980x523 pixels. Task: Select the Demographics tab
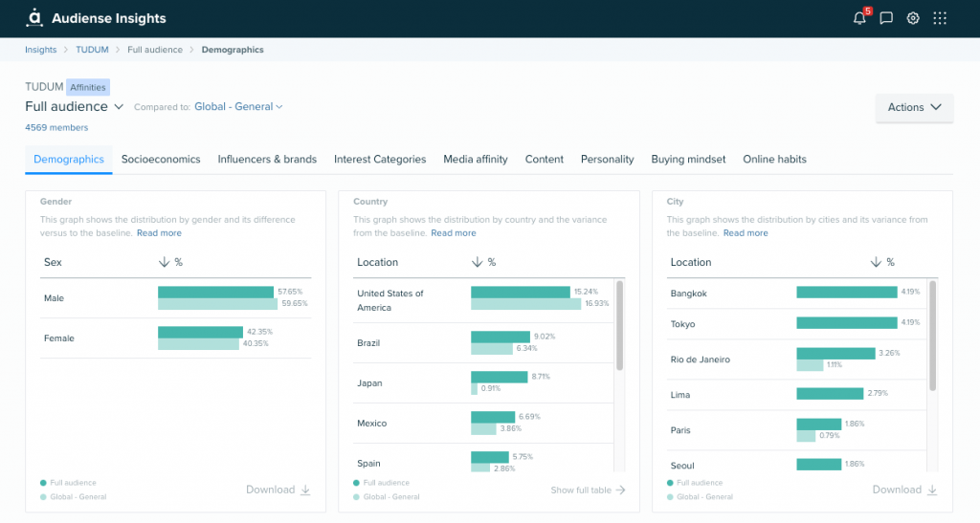pos(69,159)
